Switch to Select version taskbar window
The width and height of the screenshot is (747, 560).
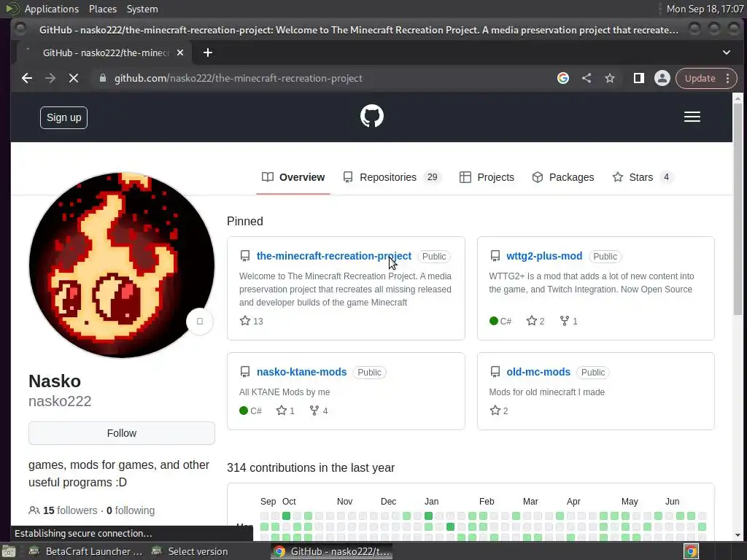click(x=190, y=551)
